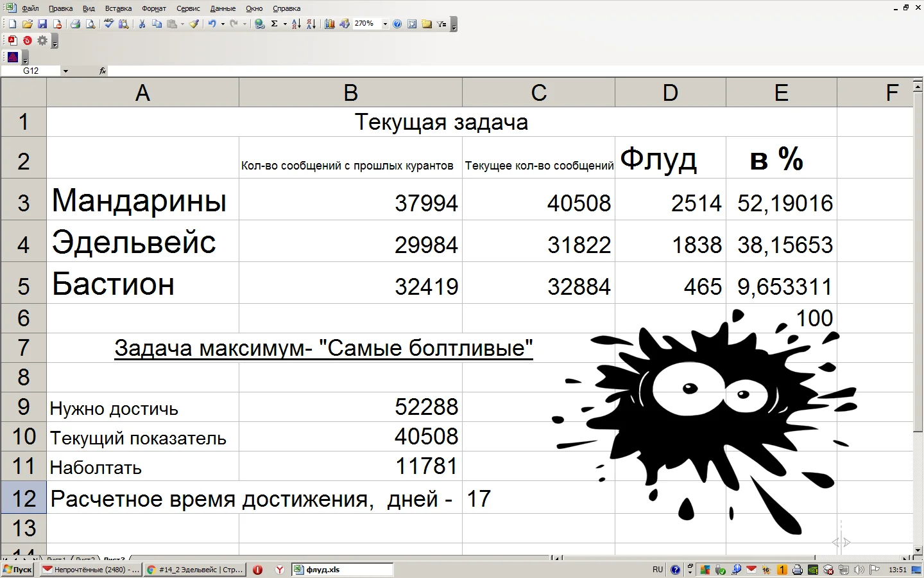Open the Формат menu

153,8
